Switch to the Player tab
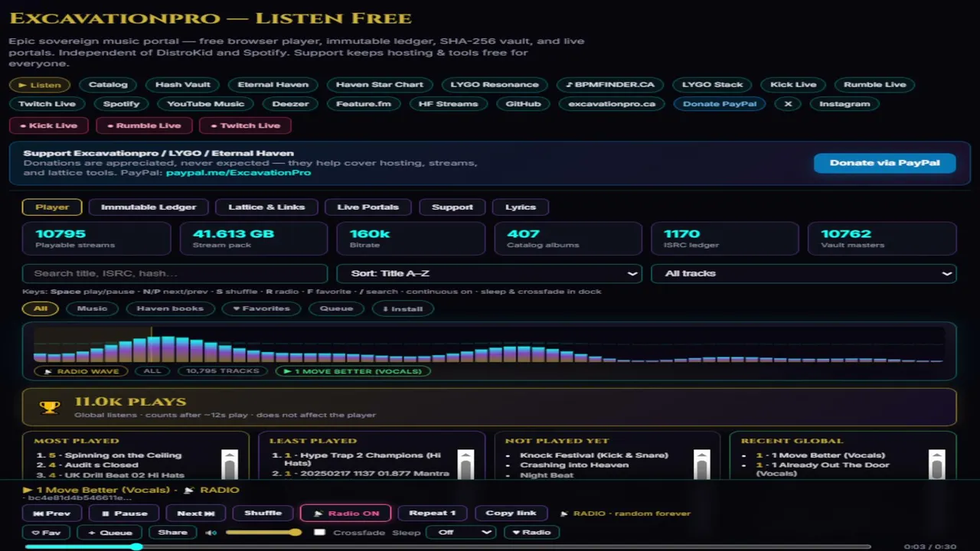Image resolution: width=980 pixels, height=551 pixels. pos(52,207)
